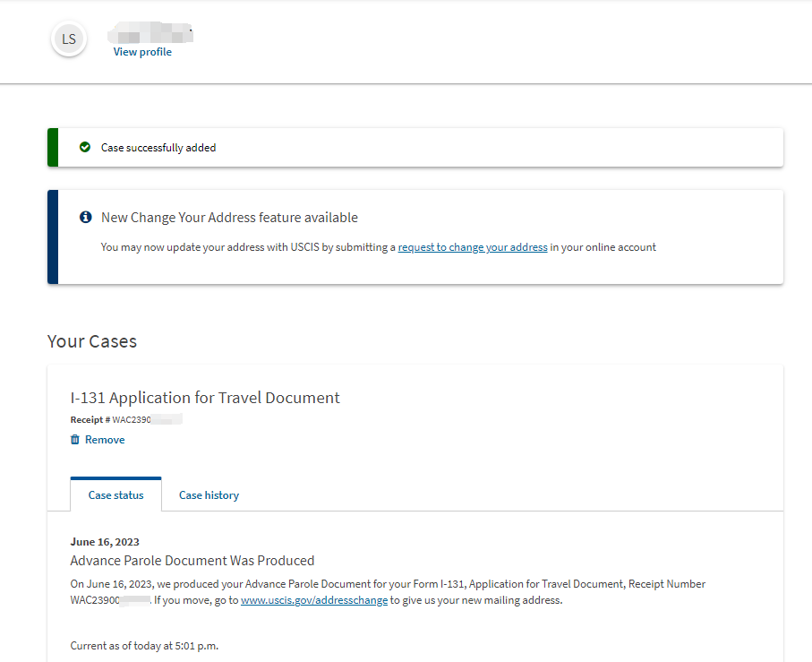
Task: Switch to the Case history tab
Action: coord(209,495)
